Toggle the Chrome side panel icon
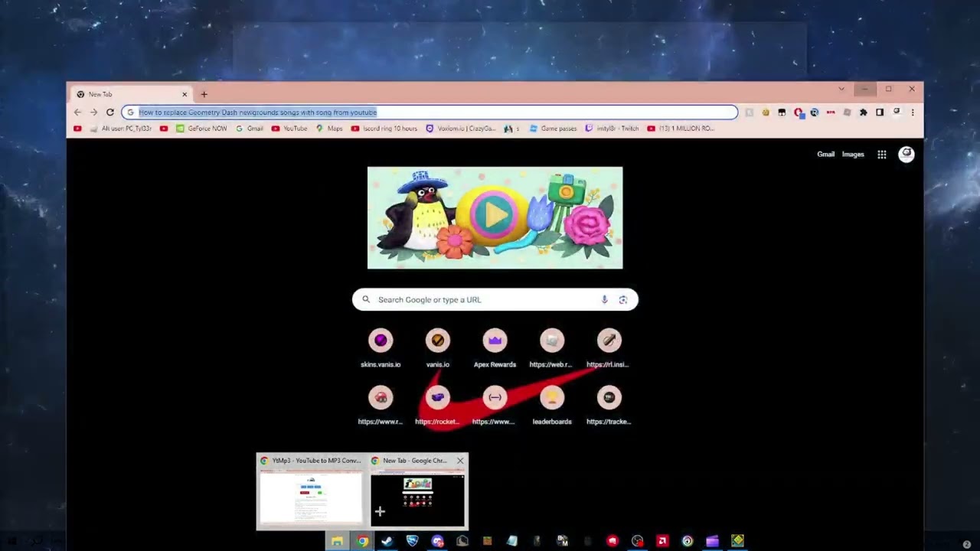The width and height of the screenshot is (980, 551). click(880, 112)
